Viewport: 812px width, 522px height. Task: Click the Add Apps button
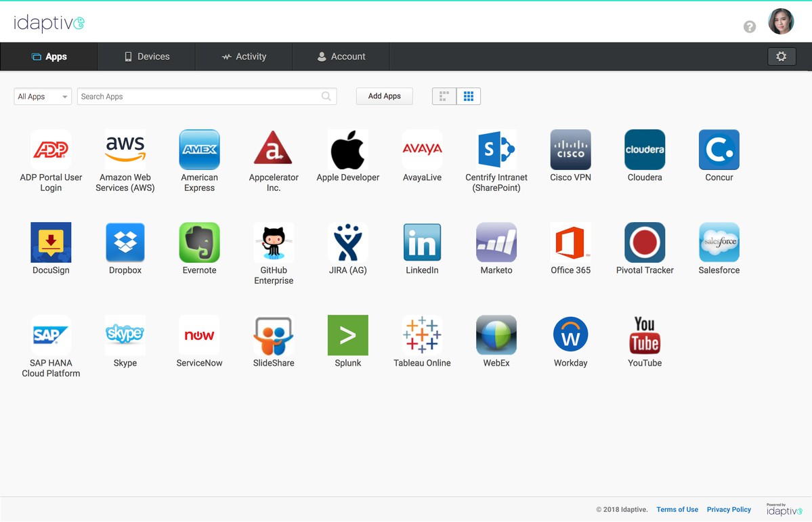tap(384, 96)
